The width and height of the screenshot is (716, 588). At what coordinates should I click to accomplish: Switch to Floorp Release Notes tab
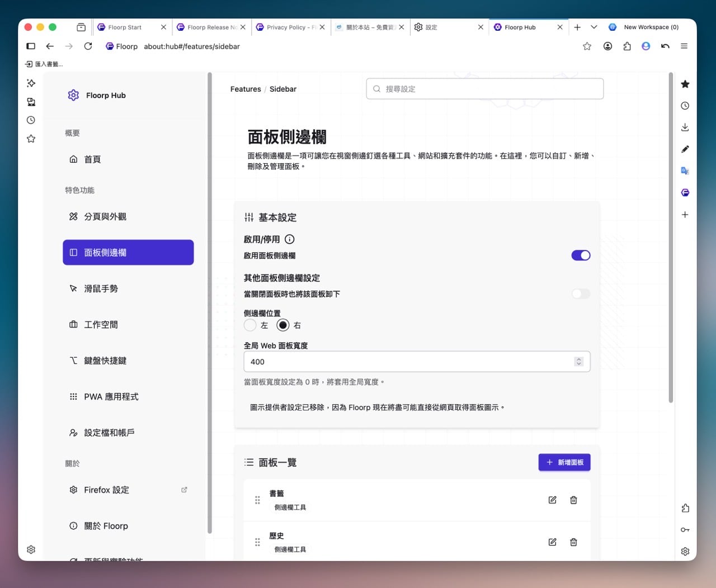pos(211,27)
